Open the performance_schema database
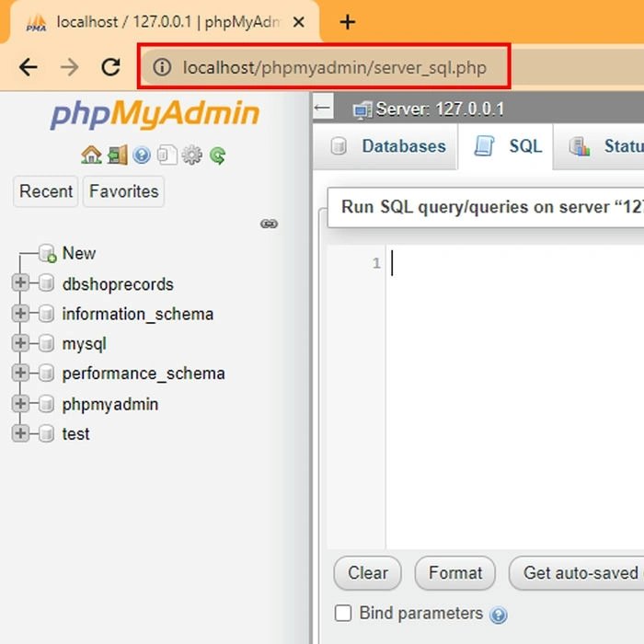644x644 pixels. point(144,374)
